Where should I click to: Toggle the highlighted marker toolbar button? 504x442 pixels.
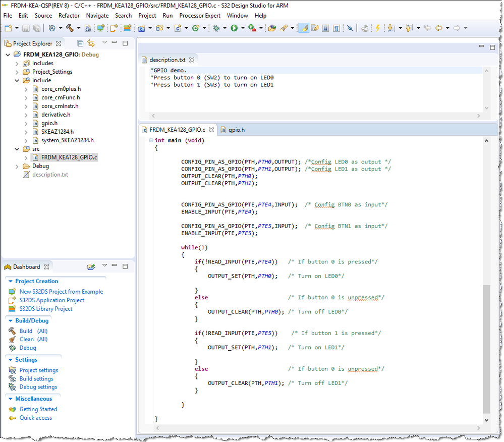(x=304, y=28)
